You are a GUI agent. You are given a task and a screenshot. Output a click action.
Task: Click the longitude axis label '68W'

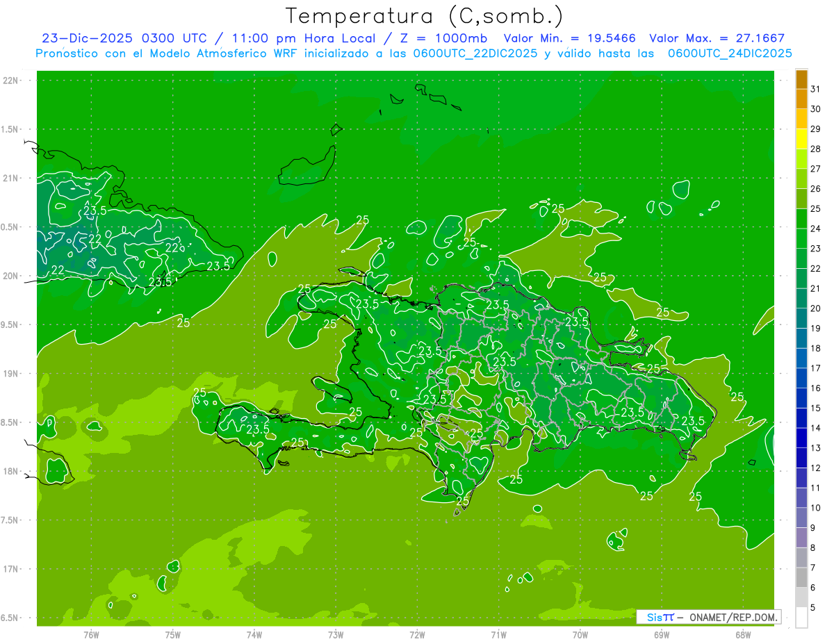click(x=743, y=635)
